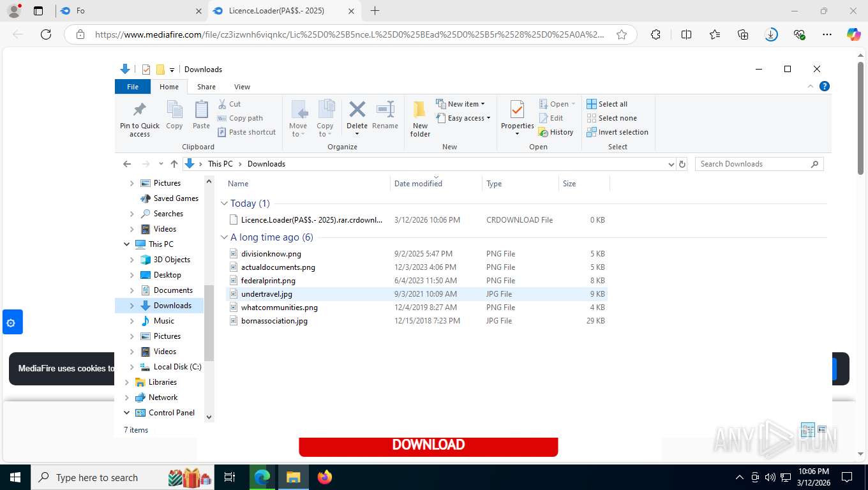Open address bar history dropdown
Screen dimensions: 868x490
point(671,164)
